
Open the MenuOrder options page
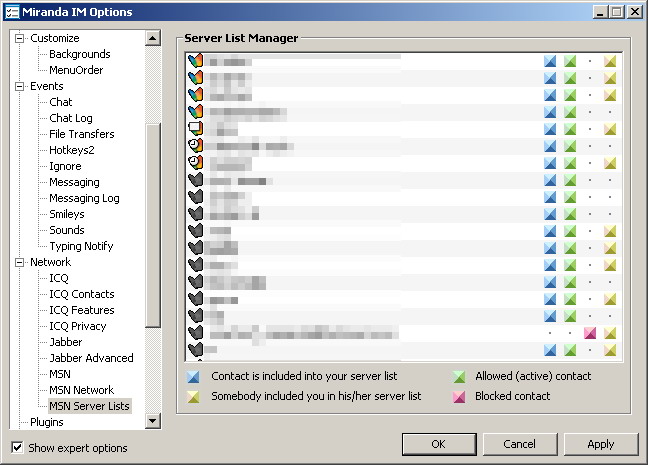point(76,70)
